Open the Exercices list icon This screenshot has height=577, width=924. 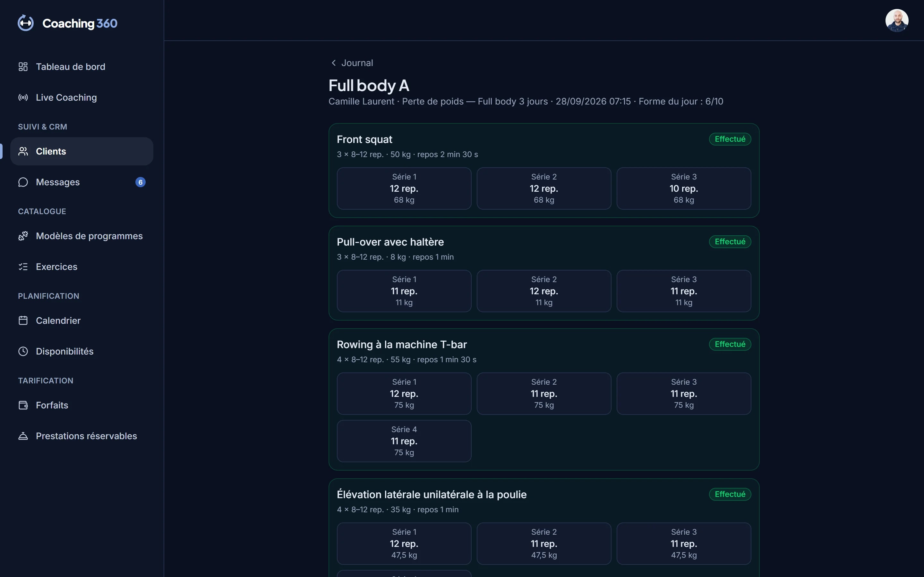(23, 267)
